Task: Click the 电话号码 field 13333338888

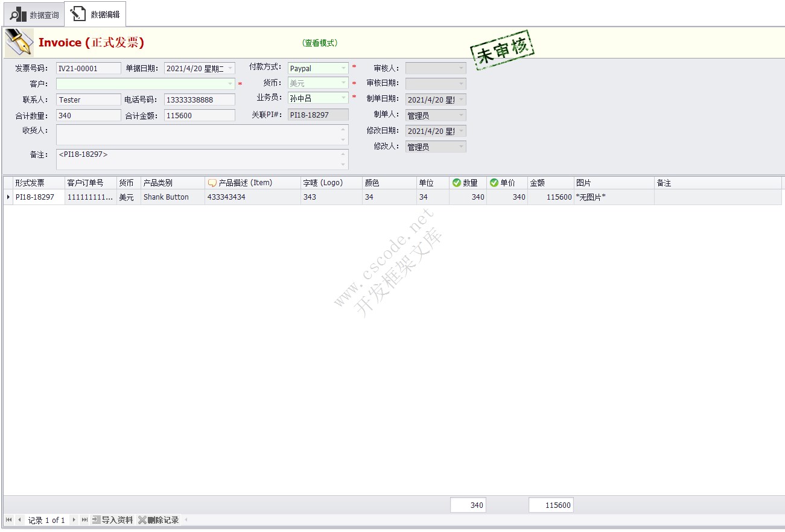Action: pos(200,100)
